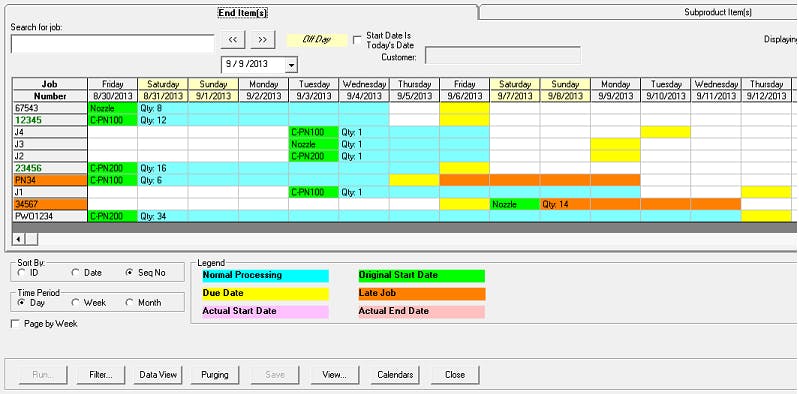Choose the Month time period option
Image resolution: width=799 pixels, height=394 pixels.
click(x=129, y=303)
